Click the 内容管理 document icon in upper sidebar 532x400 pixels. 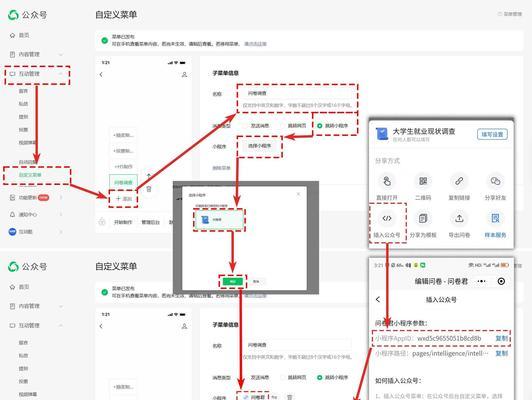[x=13, y=54]
